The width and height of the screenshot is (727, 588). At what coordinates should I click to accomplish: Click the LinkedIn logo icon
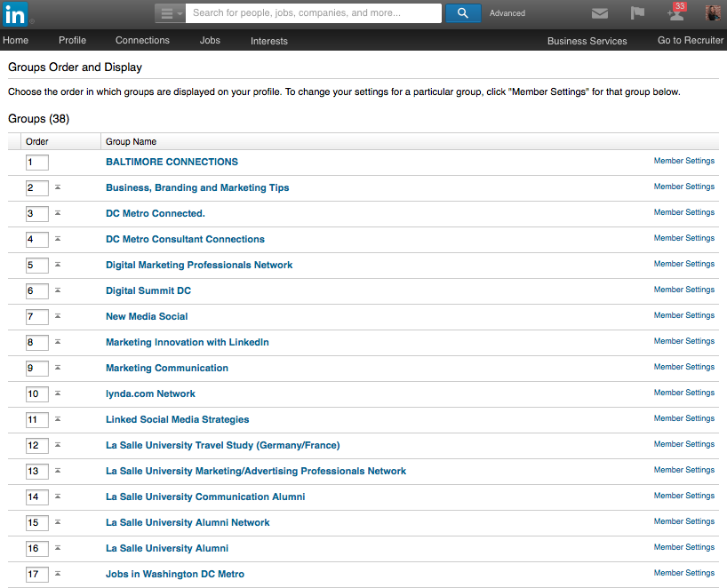(x=15, y=13)
